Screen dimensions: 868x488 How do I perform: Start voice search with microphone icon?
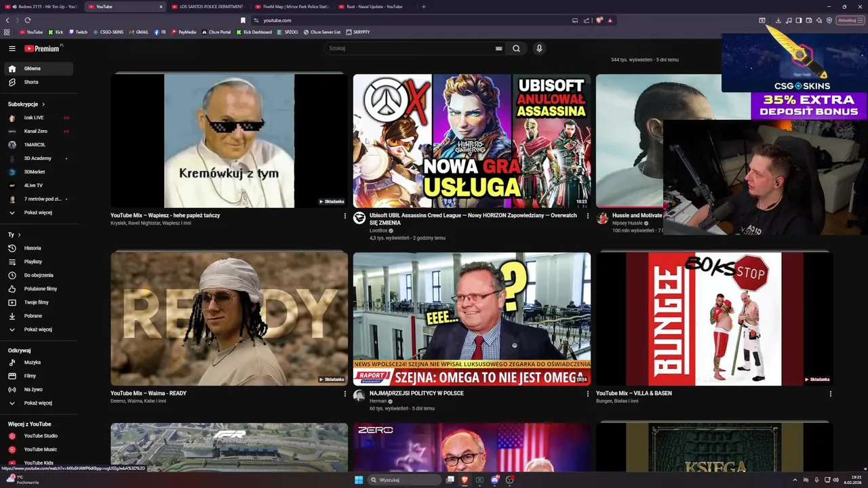[x=539, y=48]
